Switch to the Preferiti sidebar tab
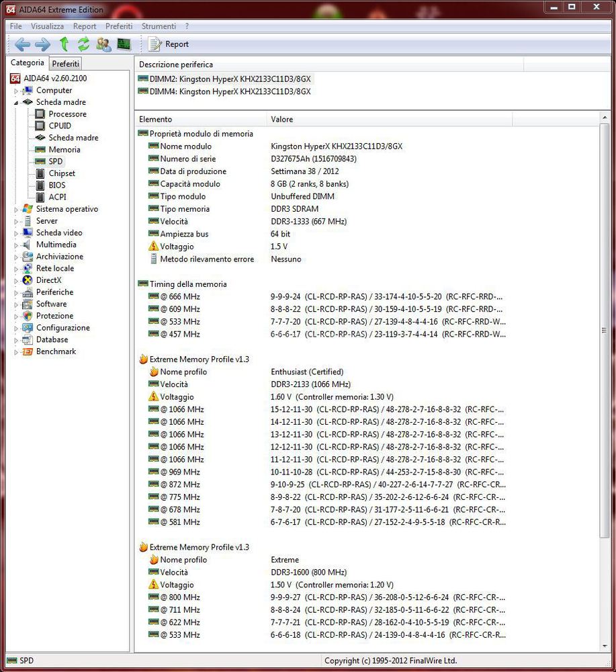 point(66,64)
